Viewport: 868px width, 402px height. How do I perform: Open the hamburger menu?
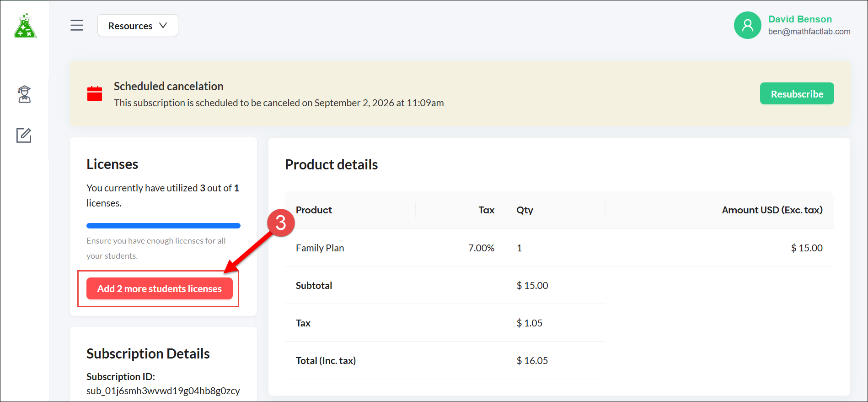tap(77, 25)
